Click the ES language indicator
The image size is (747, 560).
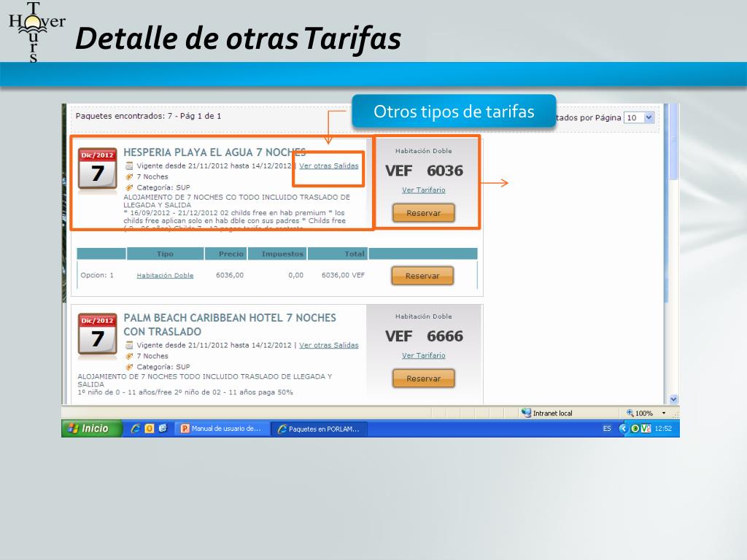tap(606, 429)
